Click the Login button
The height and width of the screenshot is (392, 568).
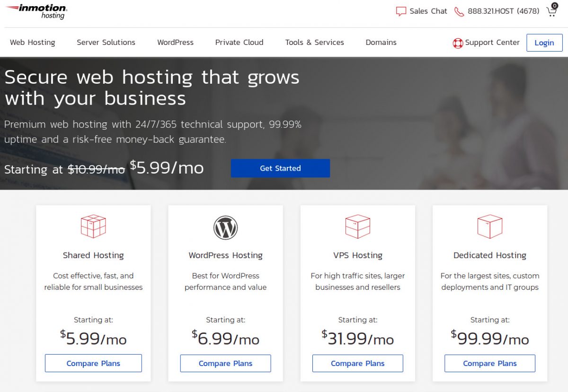(544, 43)
